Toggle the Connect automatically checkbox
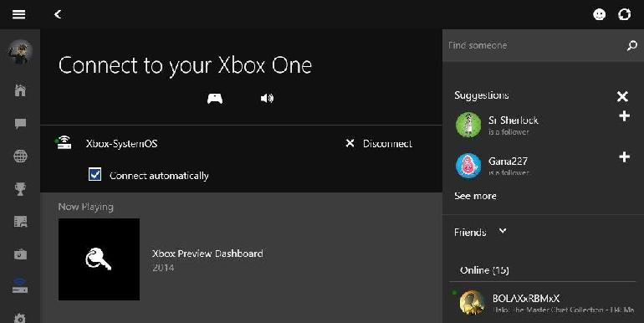 pyautogui.click(x=95, y=174)
